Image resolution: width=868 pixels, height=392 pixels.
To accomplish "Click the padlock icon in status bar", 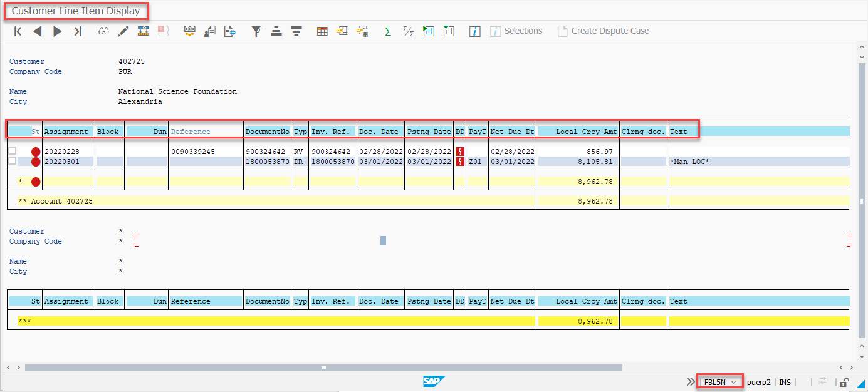I will (x=844, y=382).
